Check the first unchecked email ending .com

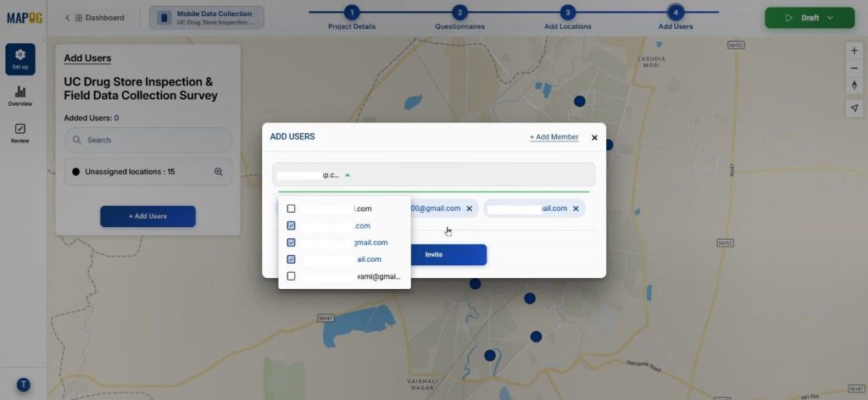tap(292, 208)
